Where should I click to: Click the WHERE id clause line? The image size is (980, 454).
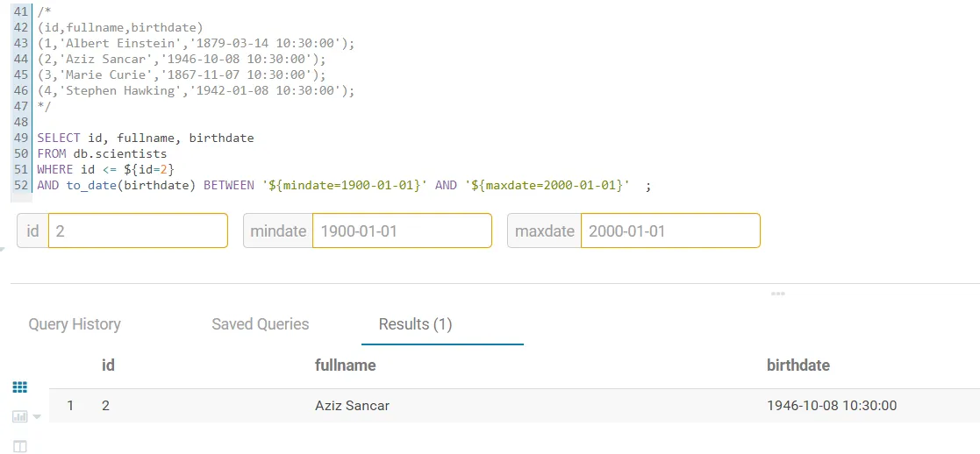click(x=105, y=169)
